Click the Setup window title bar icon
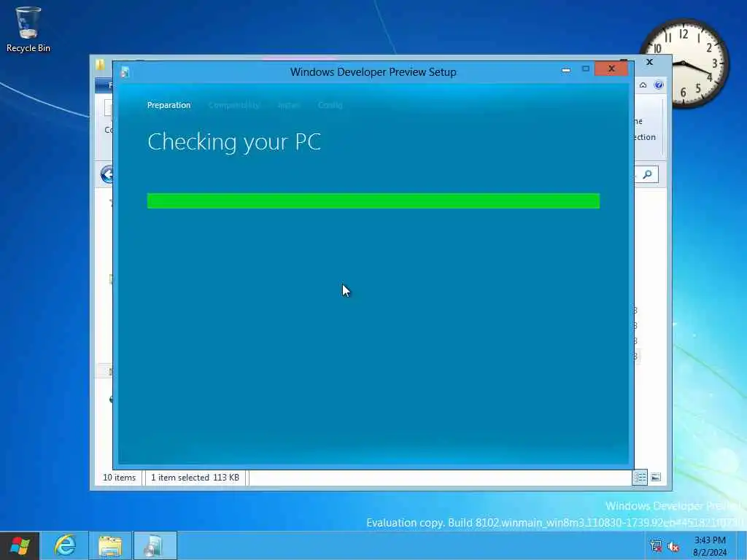 click(125, 72)
